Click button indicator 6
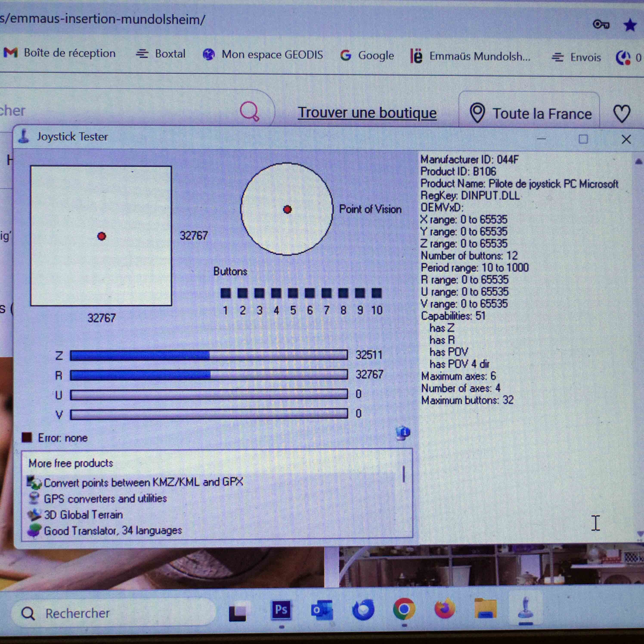Viewport: 644px width, 644px height. tap(310, 293)
